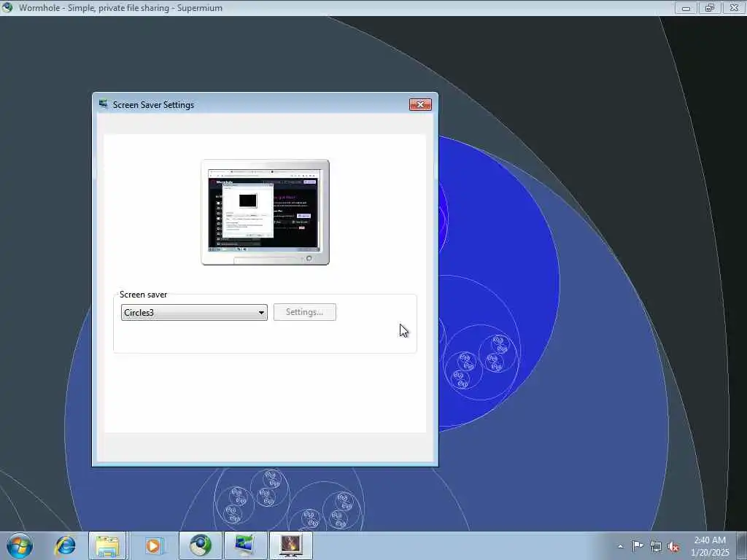
Task: Click the screen saver taskbar icon
Action: coord(290,545)
